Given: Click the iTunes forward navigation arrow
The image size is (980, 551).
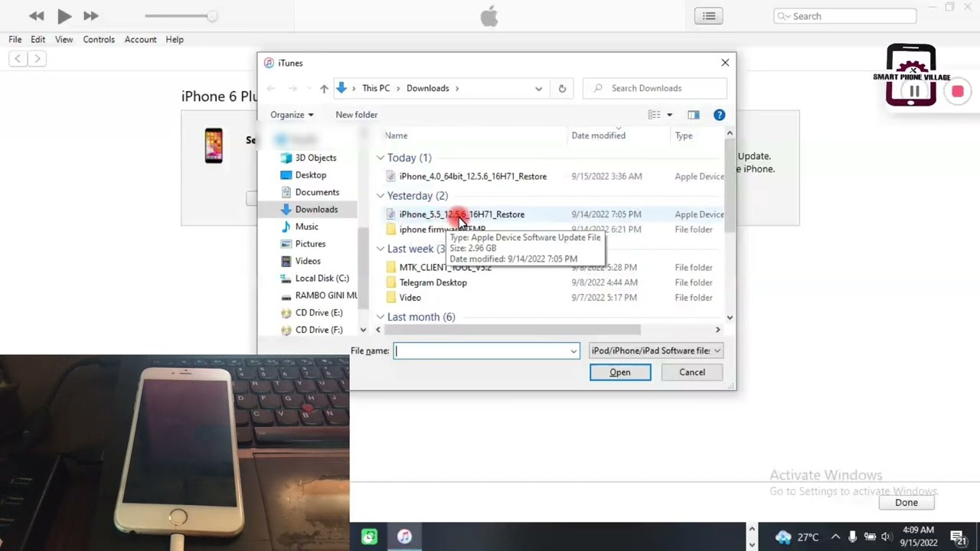Looking at the screenshot, I should click(37, 58).
